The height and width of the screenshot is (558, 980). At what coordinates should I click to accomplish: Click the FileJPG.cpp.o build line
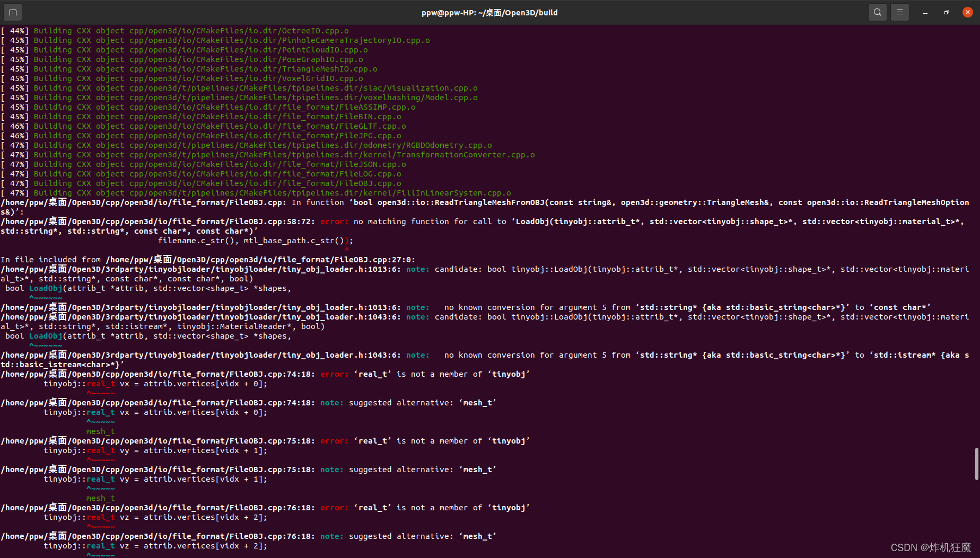pyautogui.click(x=201, y=136)
